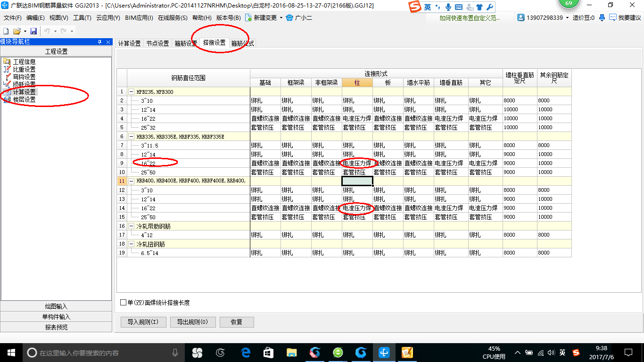Open the Edge browser from taskbar
The image size is (644, 362).
coord(246,353)
